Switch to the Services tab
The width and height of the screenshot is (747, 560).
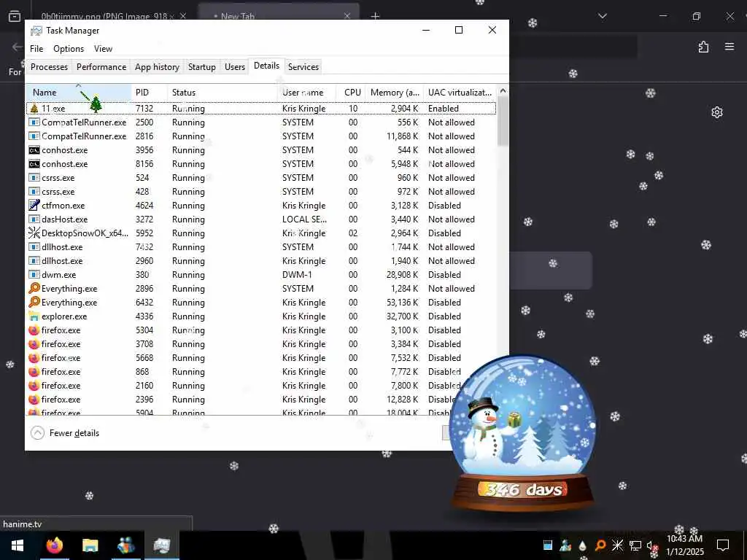click(x=303, y=66)
